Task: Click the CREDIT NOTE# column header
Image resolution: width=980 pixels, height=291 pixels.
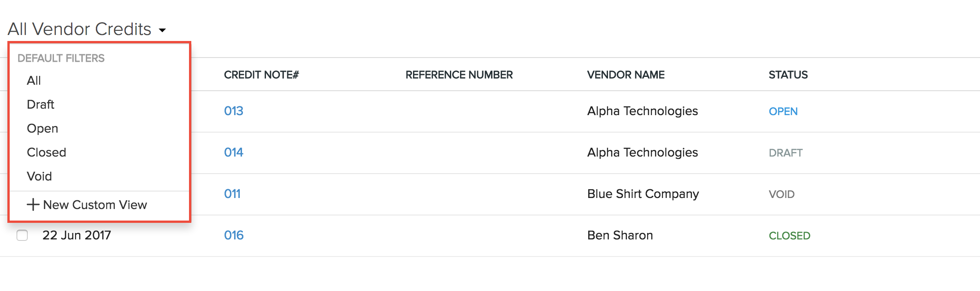Action: pyautogui.click(x=261, y=75)
